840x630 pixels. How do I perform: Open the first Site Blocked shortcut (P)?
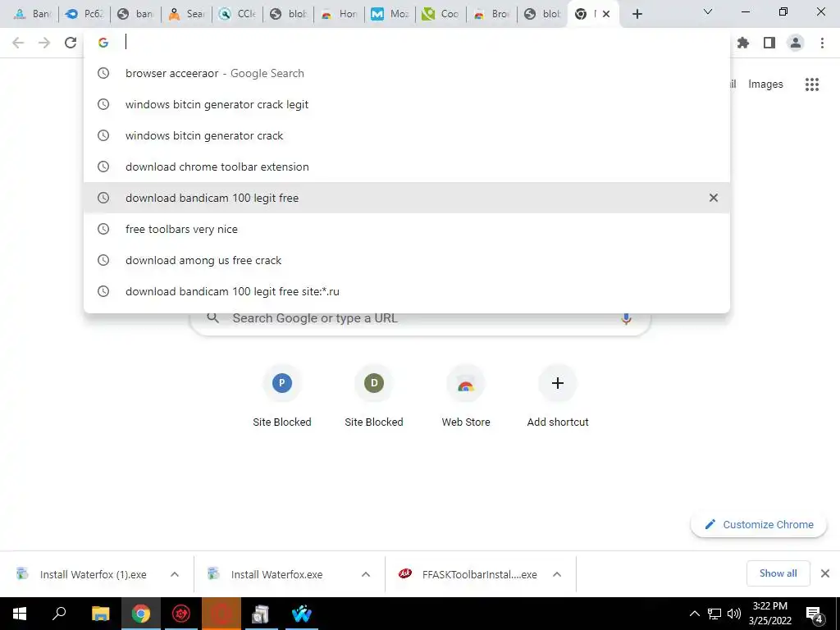pyautogui.click(x=282, y=396)
